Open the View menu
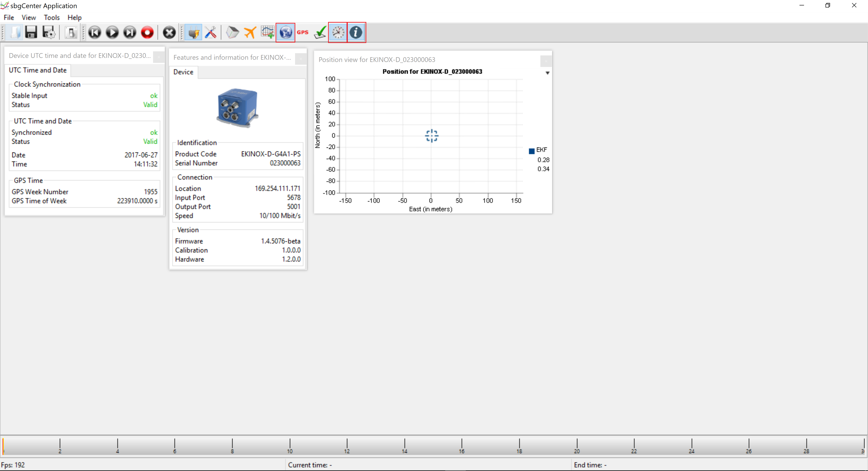 click(x=29, y=17)
